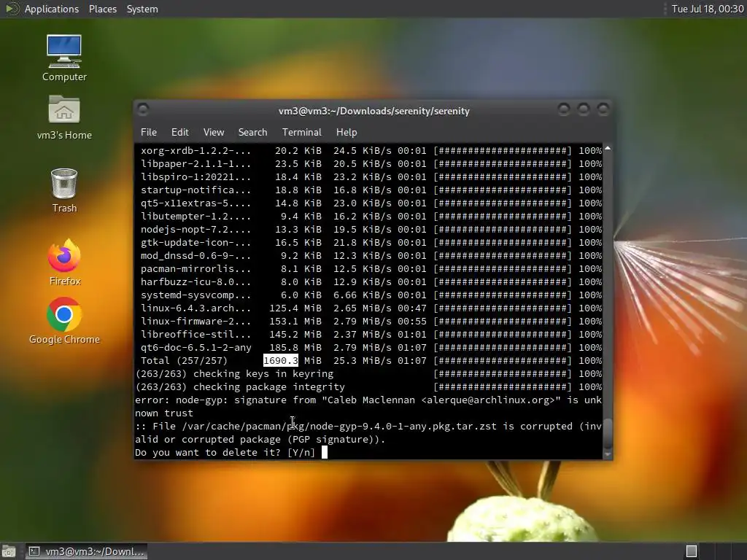Viewport: 747px width, 560px height.
Task: Open the terminal Search menu
Action: click(x=252, y=132)
